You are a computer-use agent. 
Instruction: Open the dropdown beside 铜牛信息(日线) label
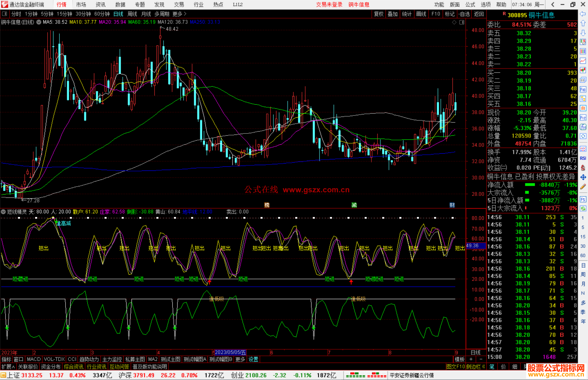pos(39,22)
